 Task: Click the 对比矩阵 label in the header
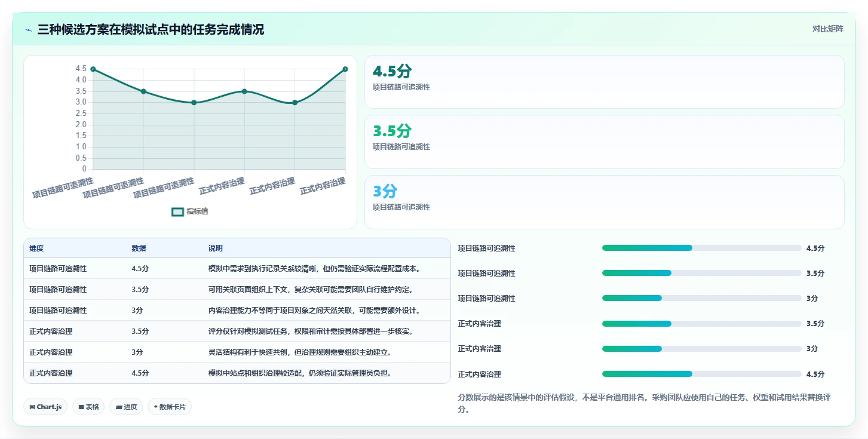click(x=828, y=29)
